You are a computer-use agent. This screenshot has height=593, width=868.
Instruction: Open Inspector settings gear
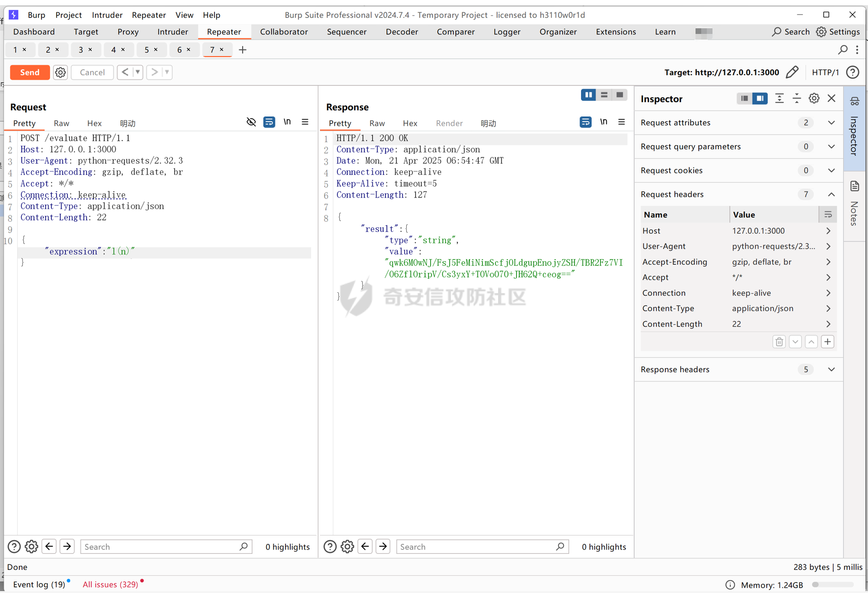[x=814, y=99]
